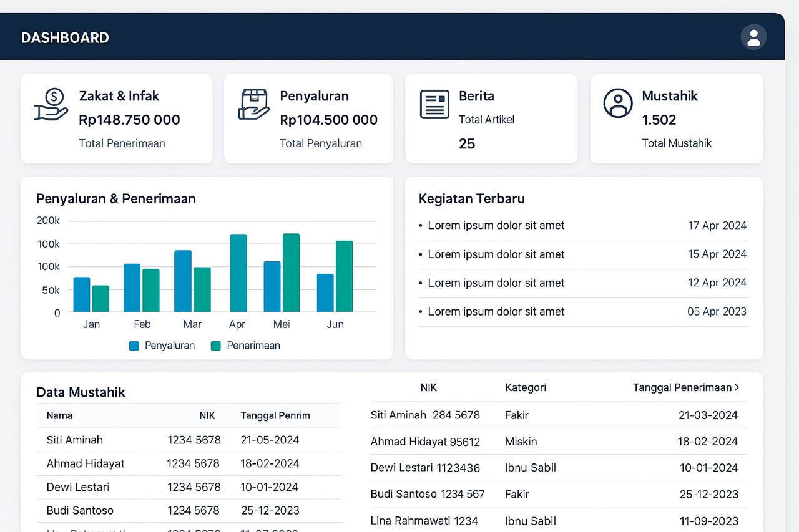The height and width of the screenshot is (532, 799).
Task: Click the Mustahik person circle icon
Action: click(618, 103)
